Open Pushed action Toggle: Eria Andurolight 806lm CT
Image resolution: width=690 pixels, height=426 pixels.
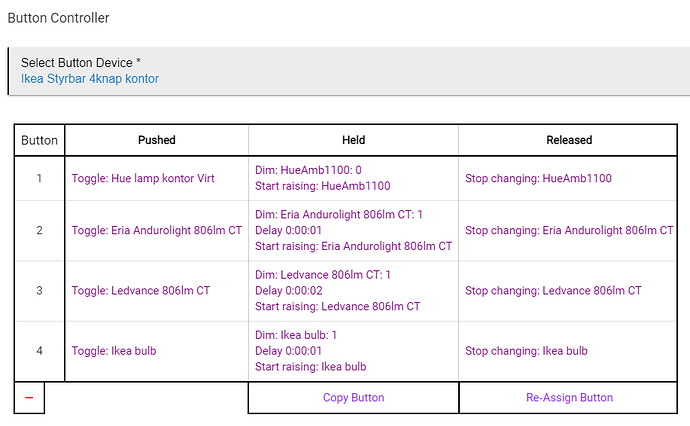coord(157,230)
